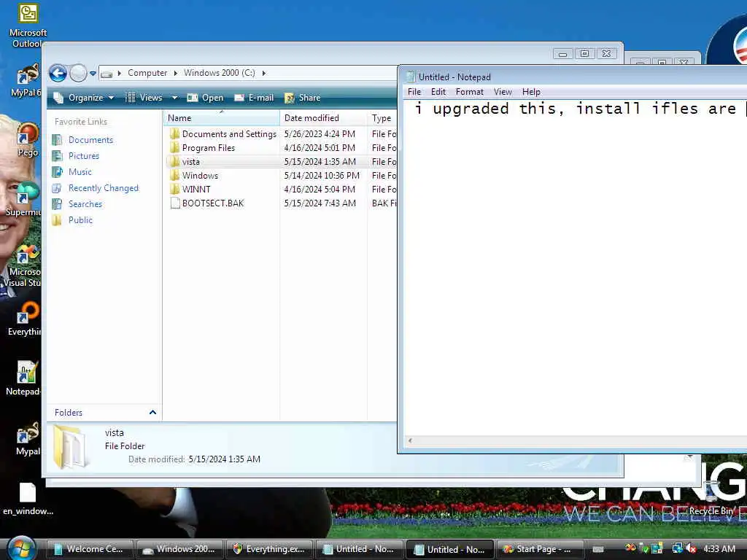Open the Notepad Edit menu

coord(438,92)
